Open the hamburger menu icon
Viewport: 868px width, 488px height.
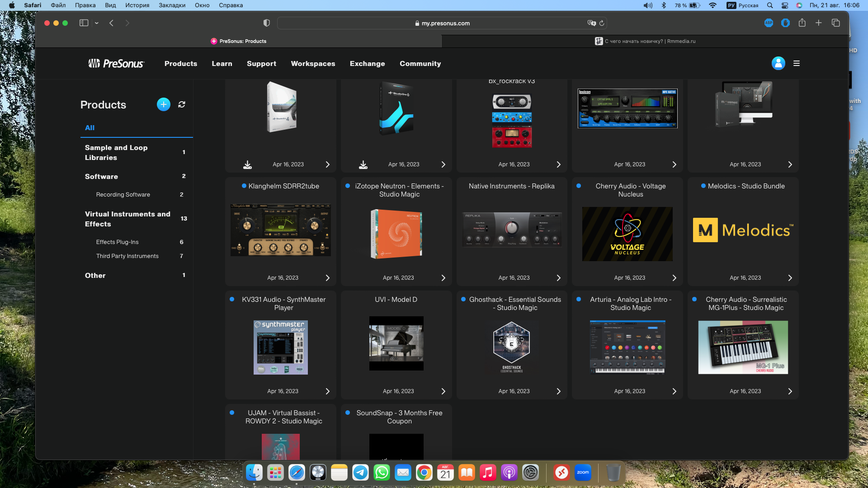tap(797, 63)
